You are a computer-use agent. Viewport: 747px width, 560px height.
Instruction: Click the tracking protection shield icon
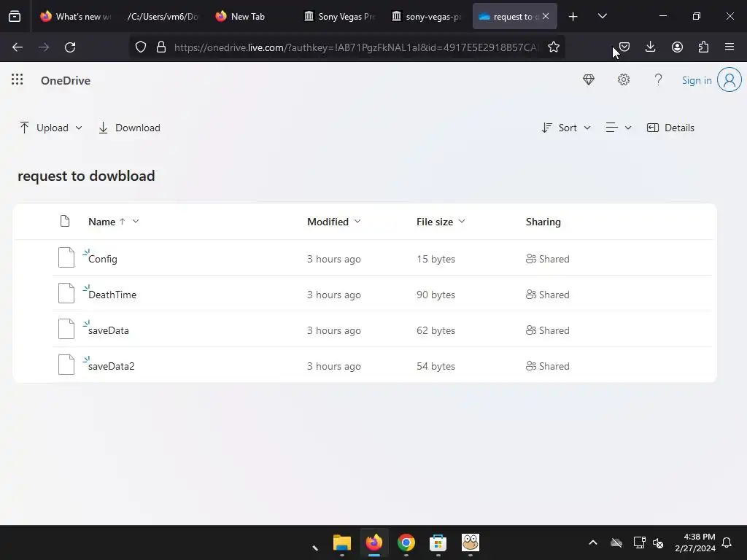click(x=141, y=47)
